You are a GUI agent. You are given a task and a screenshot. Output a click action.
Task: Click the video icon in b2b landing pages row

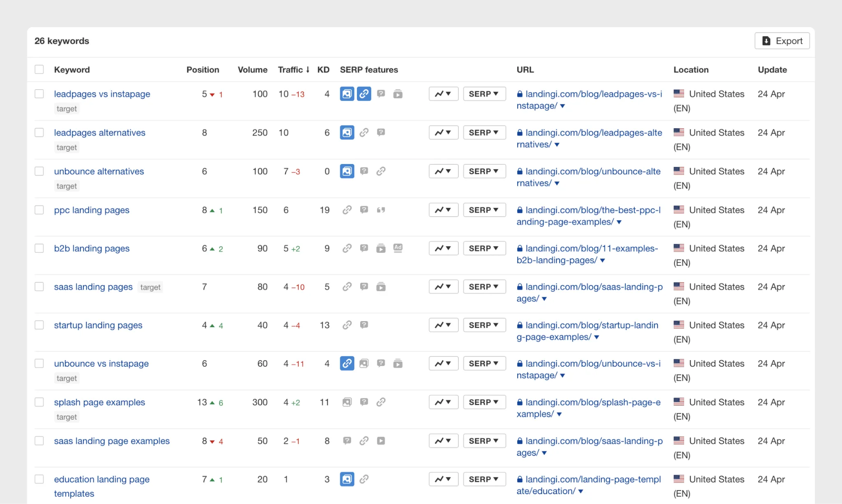coord(381,248)
